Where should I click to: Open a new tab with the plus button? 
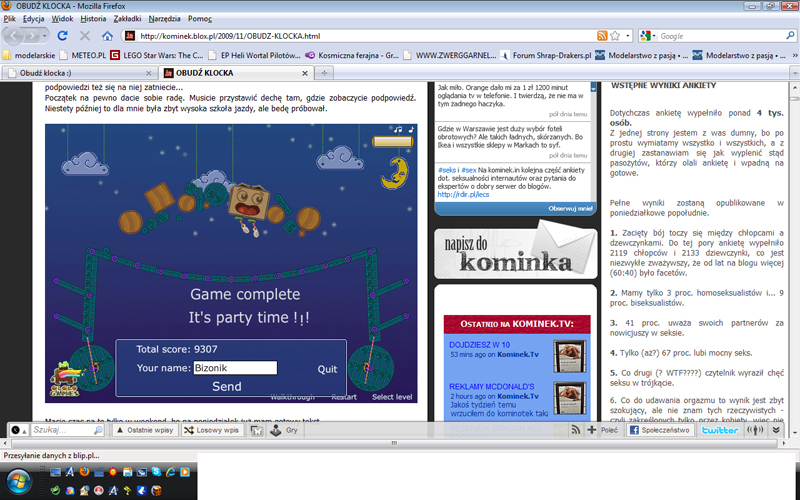tap(324, 73)
